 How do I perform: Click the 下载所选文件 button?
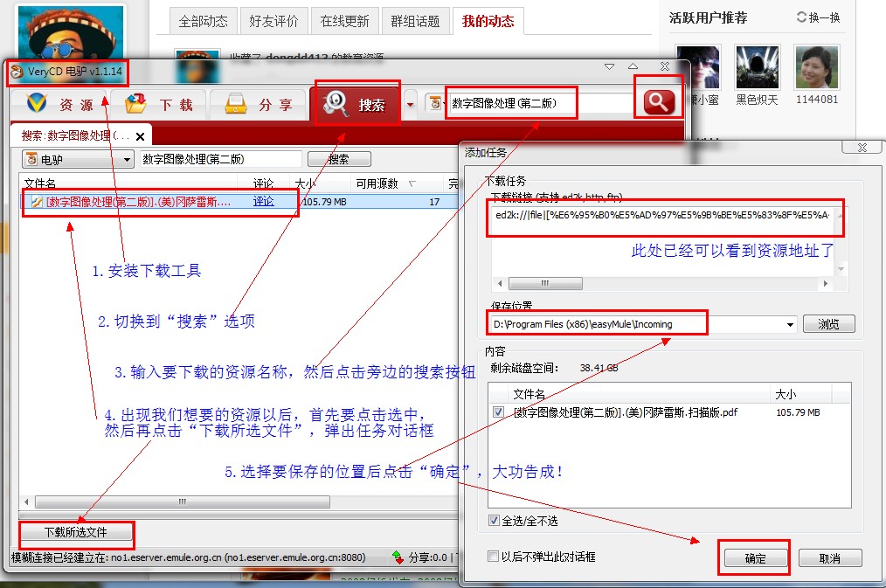(x=76, y=532)
